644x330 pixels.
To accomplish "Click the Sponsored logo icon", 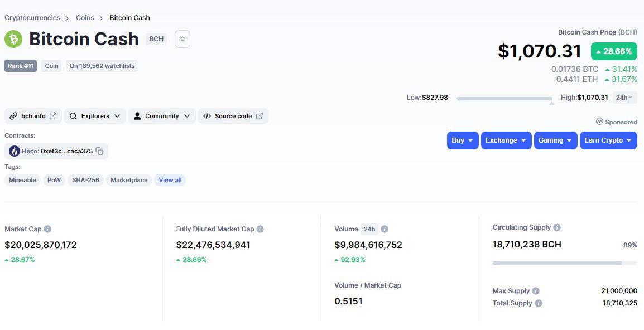I will pyautogui.click(x=599, y=122).
